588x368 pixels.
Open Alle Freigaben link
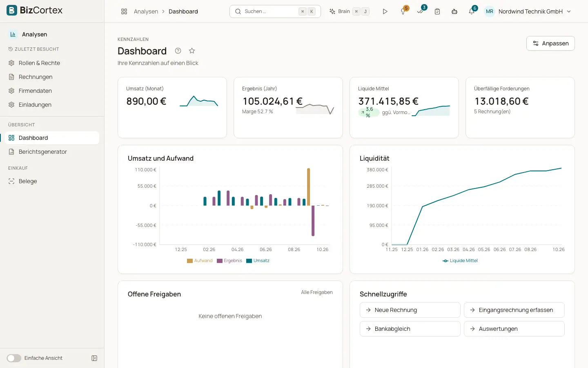coord(317,292)
